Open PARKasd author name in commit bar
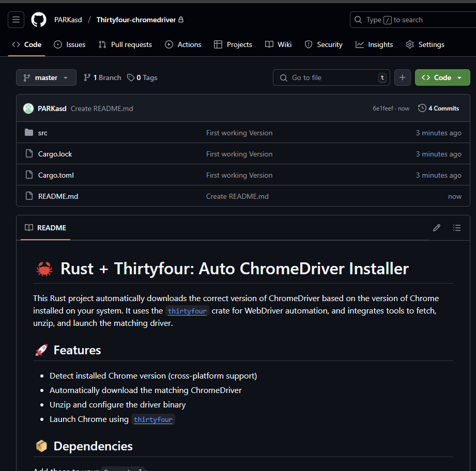476x471 pixels. [x=52, y=108]
